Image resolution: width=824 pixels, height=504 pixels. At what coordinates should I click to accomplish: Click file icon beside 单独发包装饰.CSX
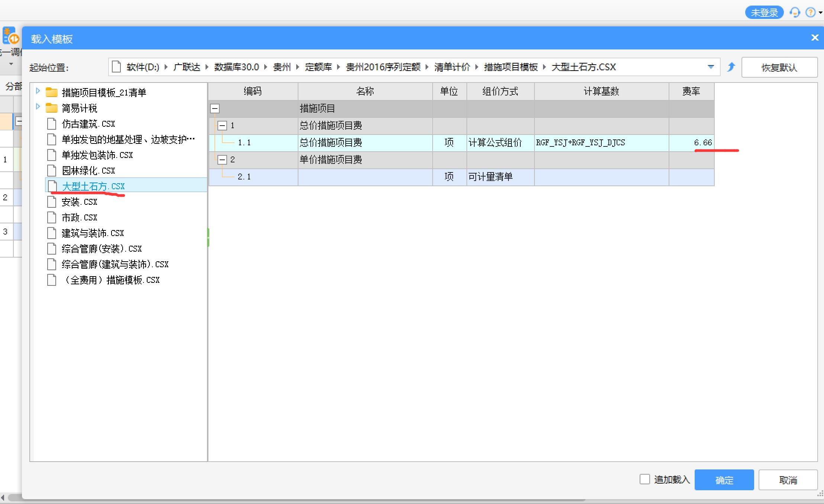pos(52,155)
